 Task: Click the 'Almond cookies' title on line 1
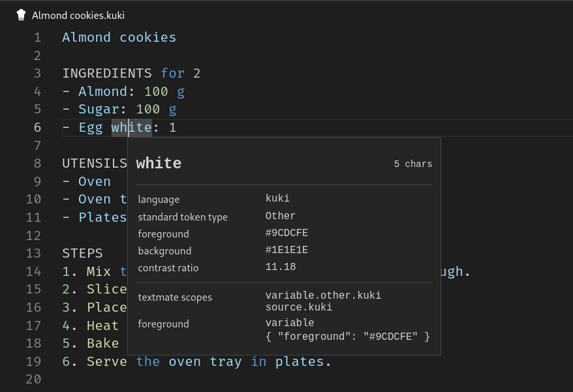[x=119, y=37]
